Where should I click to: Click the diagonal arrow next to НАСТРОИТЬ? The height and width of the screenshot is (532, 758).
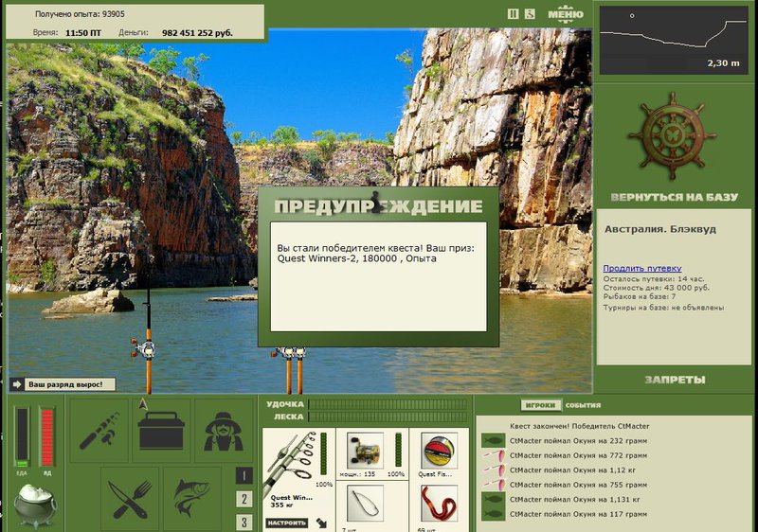[x=321, y=523]
